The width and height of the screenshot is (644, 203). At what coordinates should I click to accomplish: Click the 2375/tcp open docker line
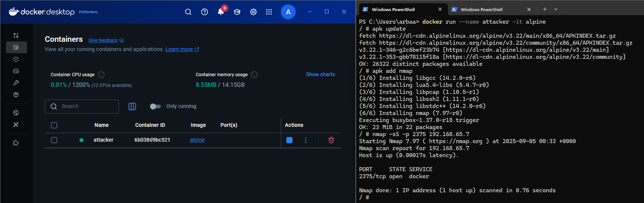[394, 176]
